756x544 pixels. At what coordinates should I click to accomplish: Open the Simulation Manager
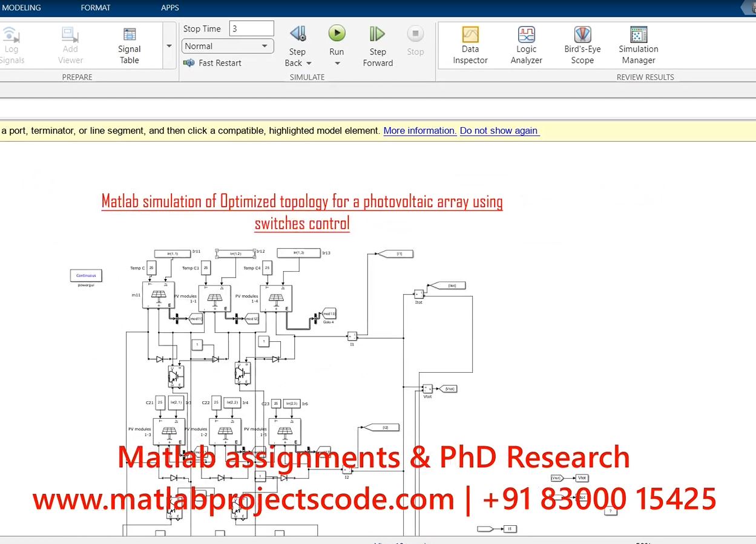639,45
